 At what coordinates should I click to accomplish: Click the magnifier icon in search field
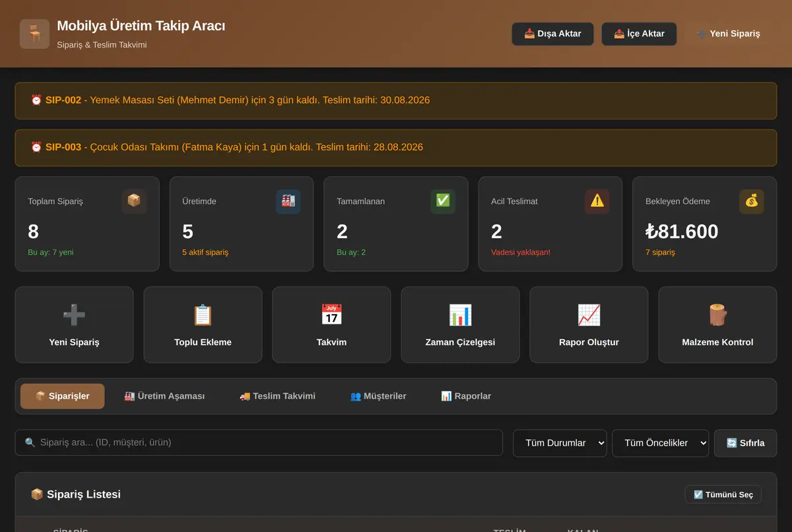coord(30,442)
